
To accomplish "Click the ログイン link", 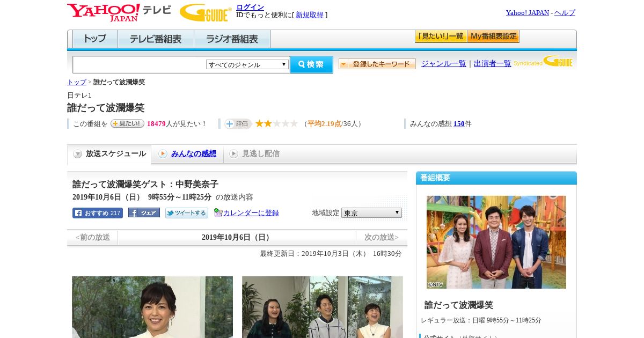I will coord(250,7).
